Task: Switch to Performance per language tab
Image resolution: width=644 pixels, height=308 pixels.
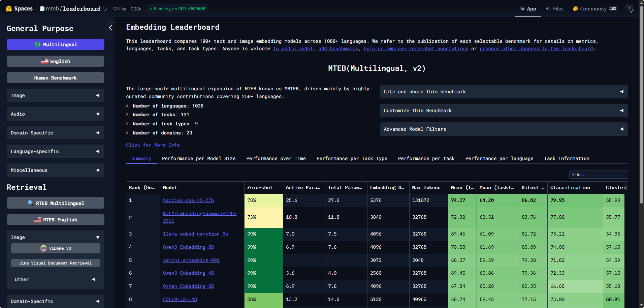Action: tap(500, 158)
